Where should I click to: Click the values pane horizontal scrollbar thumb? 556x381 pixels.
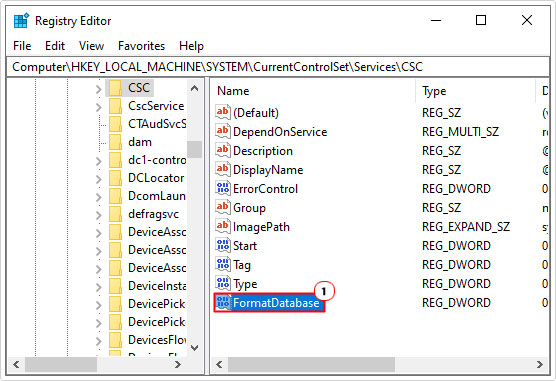coord(311,364)
